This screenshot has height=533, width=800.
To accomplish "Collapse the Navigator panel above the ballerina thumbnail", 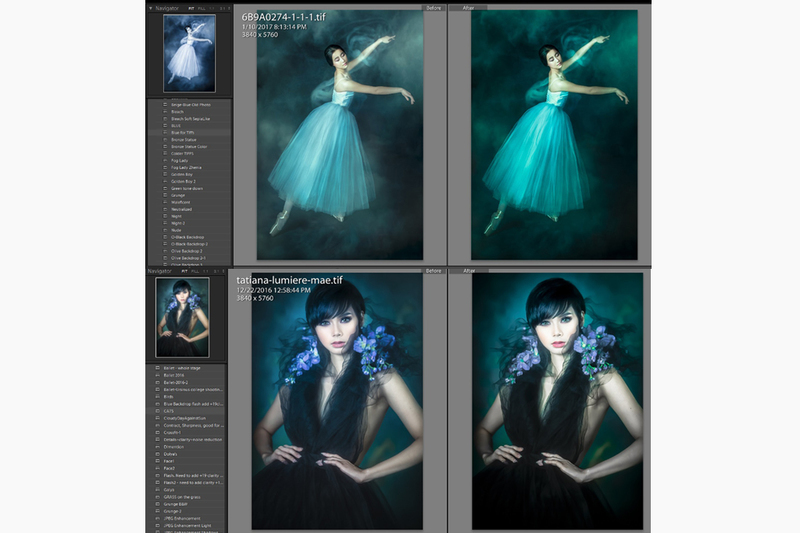I will pos(151,8).
